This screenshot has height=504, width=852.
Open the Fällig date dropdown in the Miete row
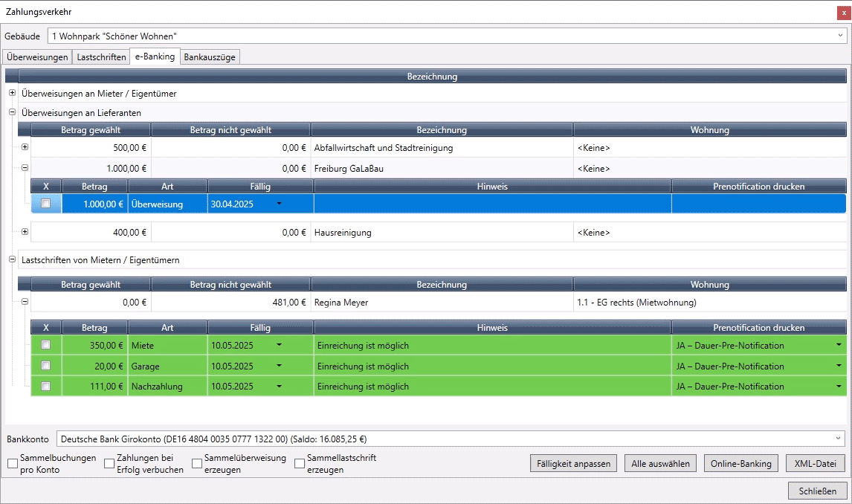coord(280,345)
